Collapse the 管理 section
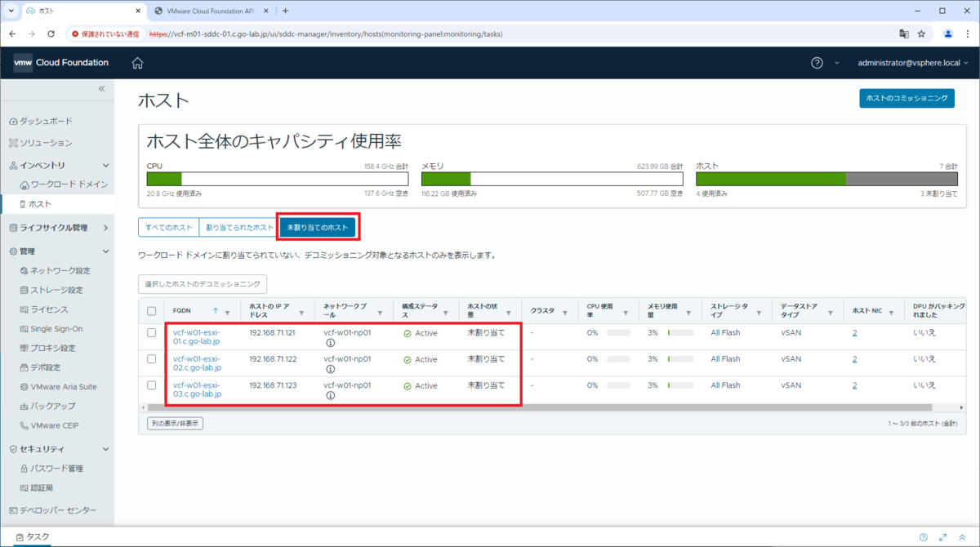 coord(105,251)
